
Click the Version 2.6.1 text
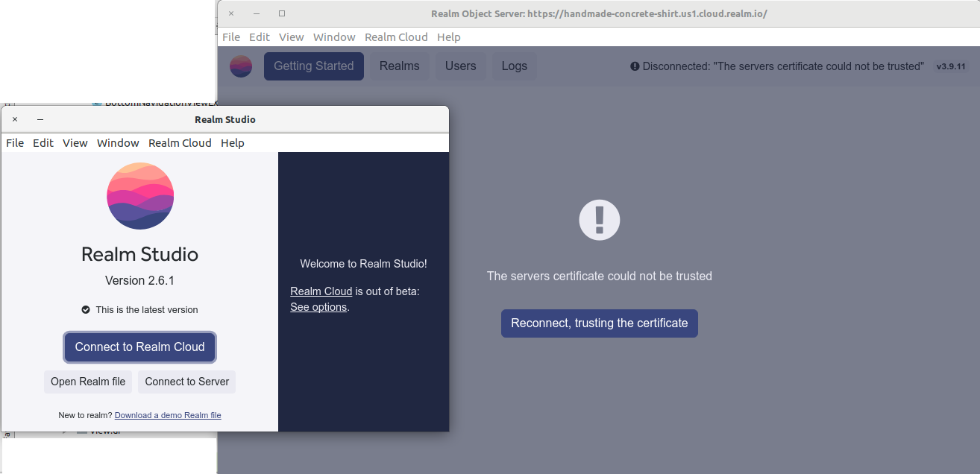tap(140, 281)
